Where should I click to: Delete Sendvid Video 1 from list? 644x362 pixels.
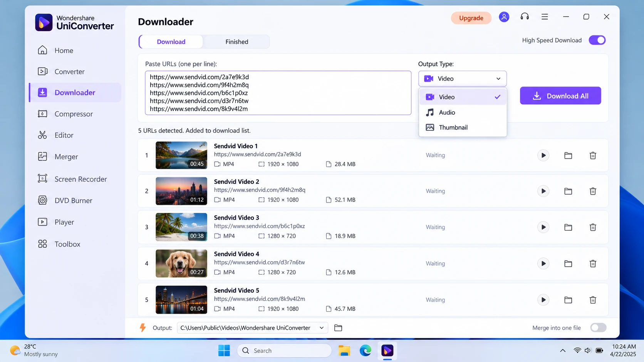pos(593,155)
